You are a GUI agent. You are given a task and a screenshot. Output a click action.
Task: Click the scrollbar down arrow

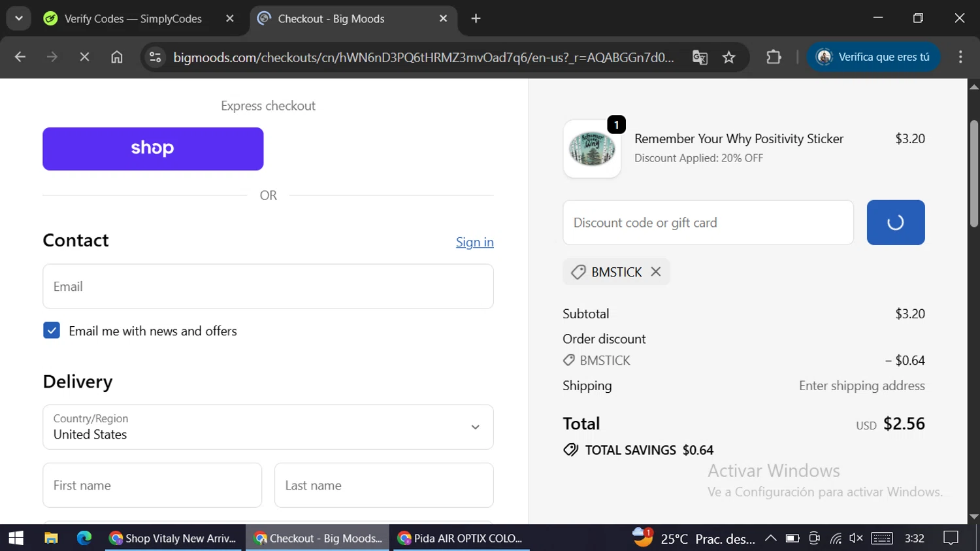pyautogui.click(x=974, y=516)
